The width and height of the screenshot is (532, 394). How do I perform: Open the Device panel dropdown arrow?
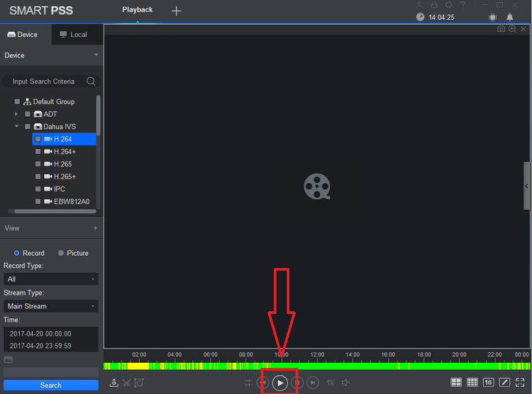point(96,55)
